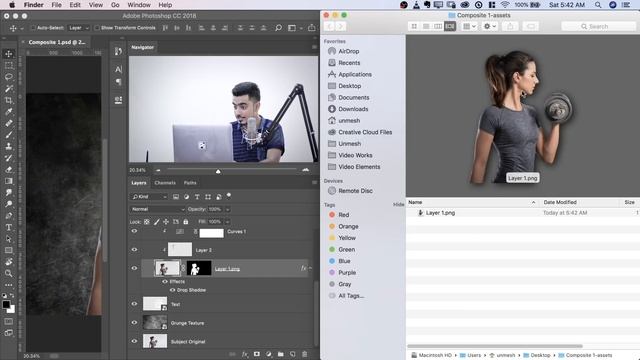Select the Healing Brush tool
This screenshot has width=640, height=360.
coord(9,123)
